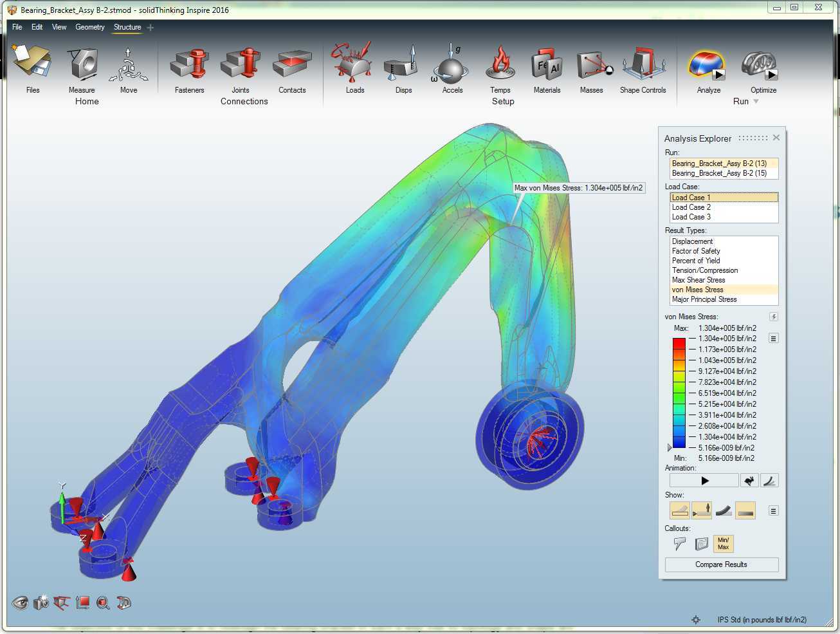The width and height of the screenshot is (840, 634).
Task: Click the Compare Results button
Action: (722, 564)
